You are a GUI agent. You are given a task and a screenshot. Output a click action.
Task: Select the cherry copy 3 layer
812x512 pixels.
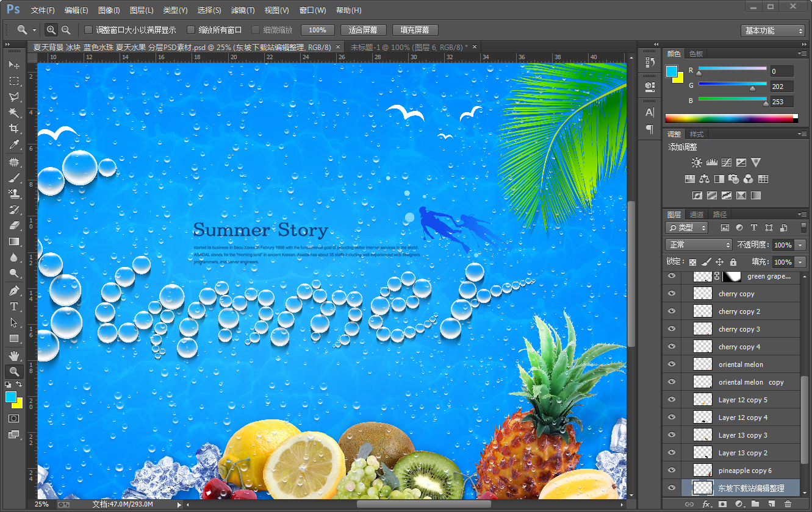739,329
